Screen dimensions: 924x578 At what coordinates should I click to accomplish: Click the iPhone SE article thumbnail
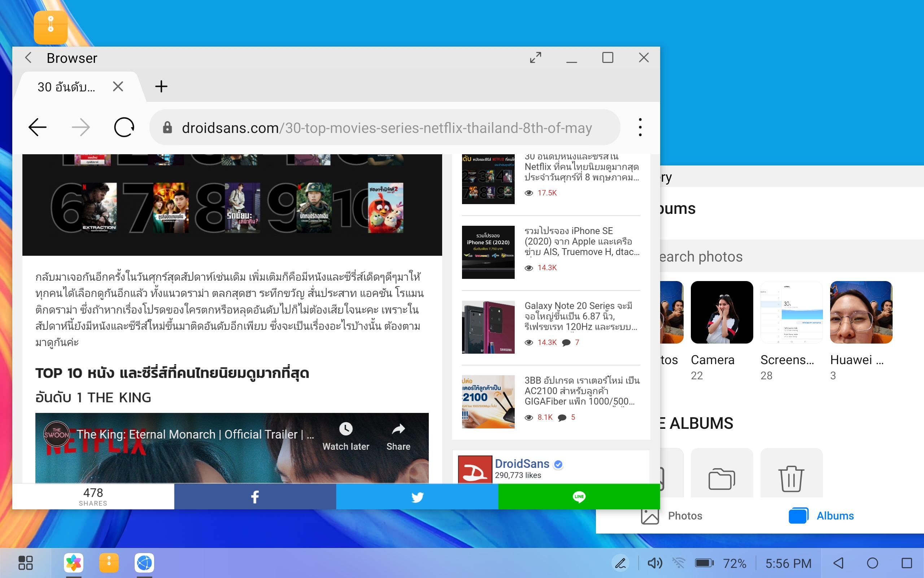488,252
